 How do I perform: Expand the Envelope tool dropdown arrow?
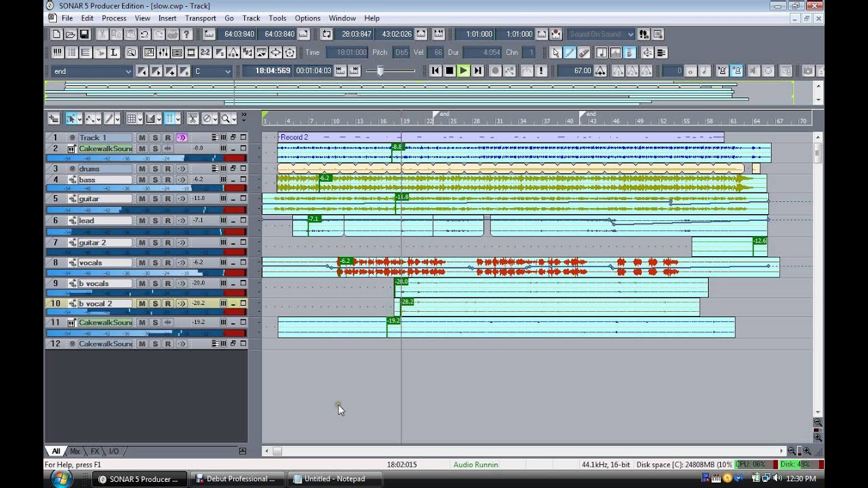[x=99, y=119]
